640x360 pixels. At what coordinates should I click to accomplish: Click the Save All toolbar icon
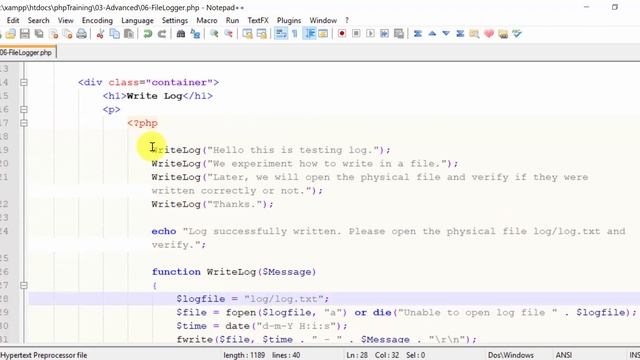(x=39, y=34)
